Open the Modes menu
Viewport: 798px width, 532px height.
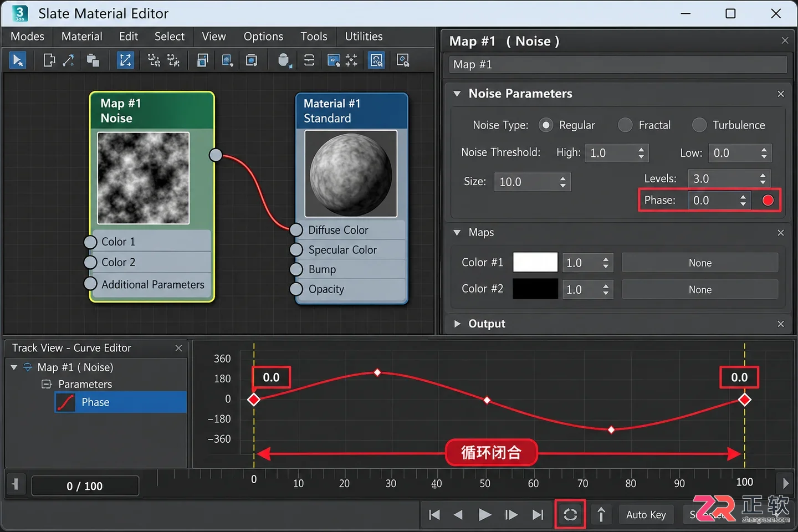pos(27,37)
